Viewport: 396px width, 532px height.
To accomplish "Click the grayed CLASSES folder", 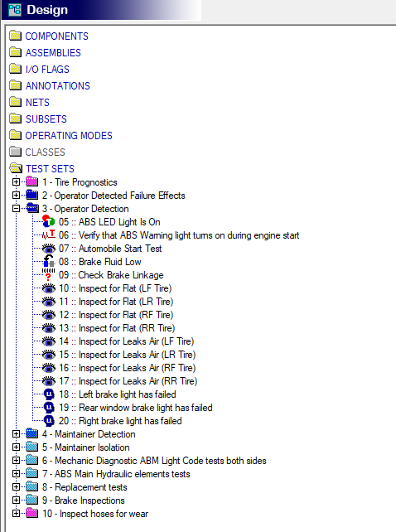I will point(45,152).
